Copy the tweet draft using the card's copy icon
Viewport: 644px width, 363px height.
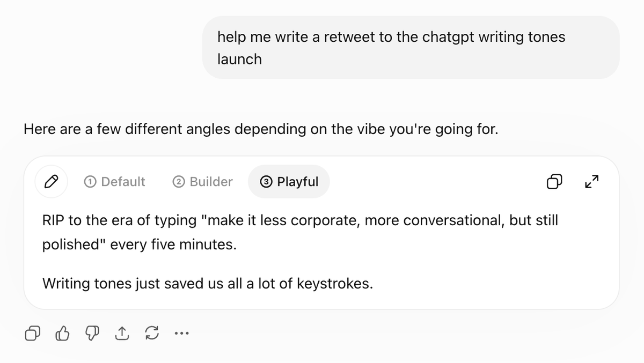point(554,182)
